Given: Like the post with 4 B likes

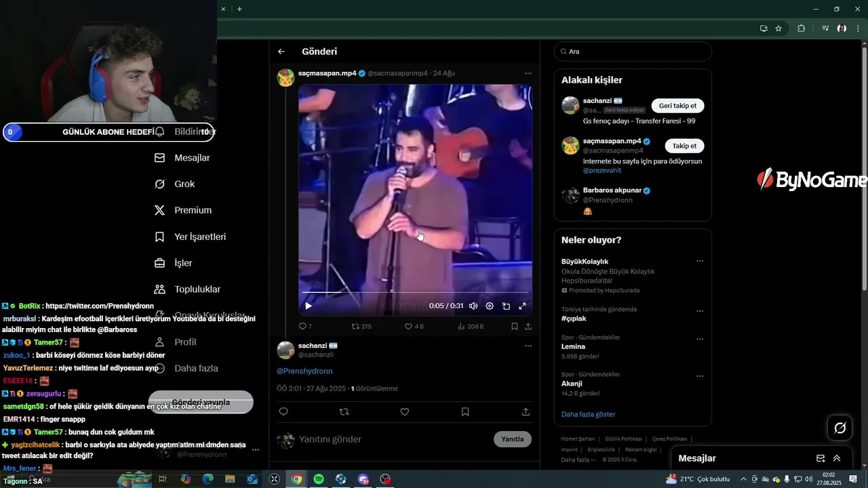Looking at the screenshot, I should click(414, 326).
